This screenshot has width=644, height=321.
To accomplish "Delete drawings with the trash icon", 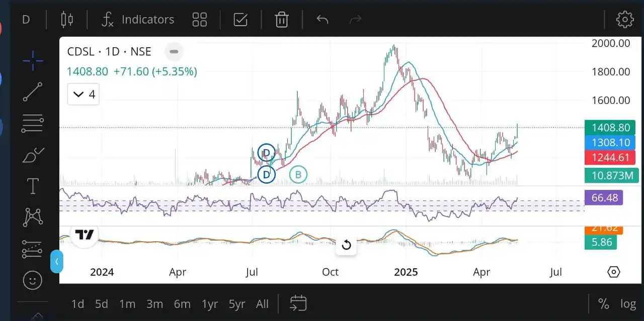I will pyautogui.click(x=282, y=20).
